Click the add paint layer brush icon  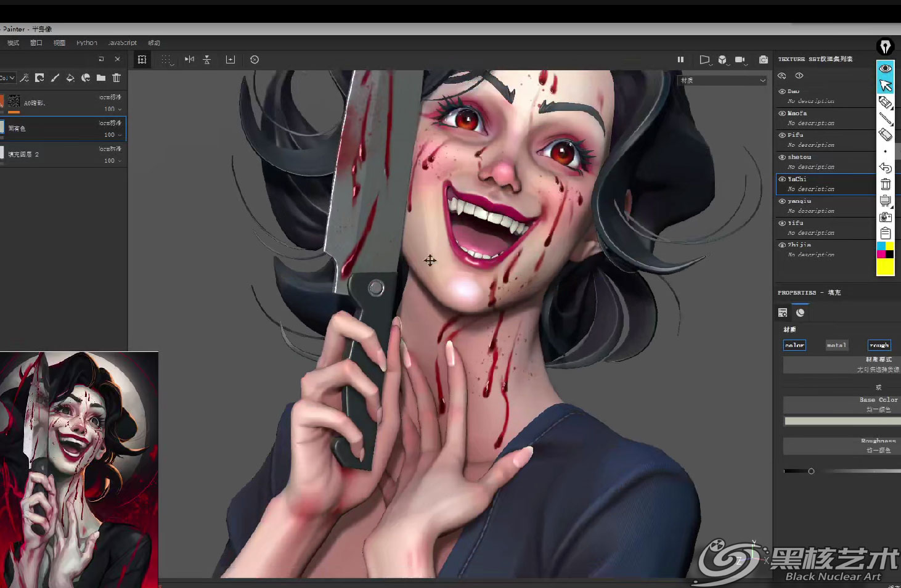coord(55,78)
